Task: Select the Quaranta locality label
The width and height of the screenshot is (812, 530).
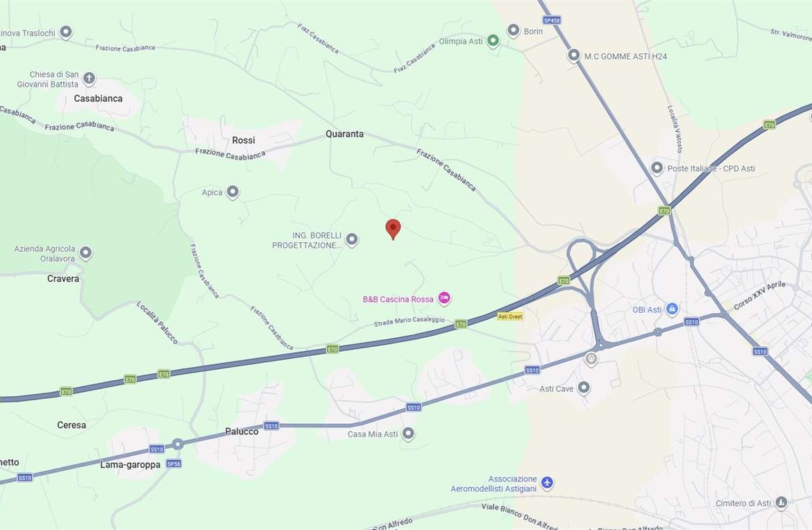Action: [344, 134]
